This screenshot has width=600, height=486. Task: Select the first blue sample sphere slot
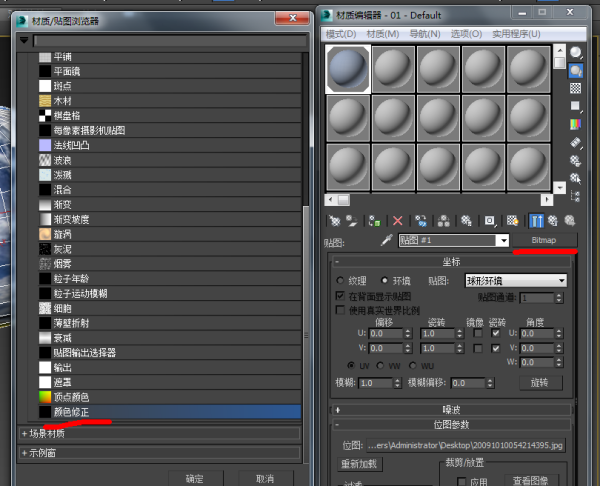coord(348,69)
